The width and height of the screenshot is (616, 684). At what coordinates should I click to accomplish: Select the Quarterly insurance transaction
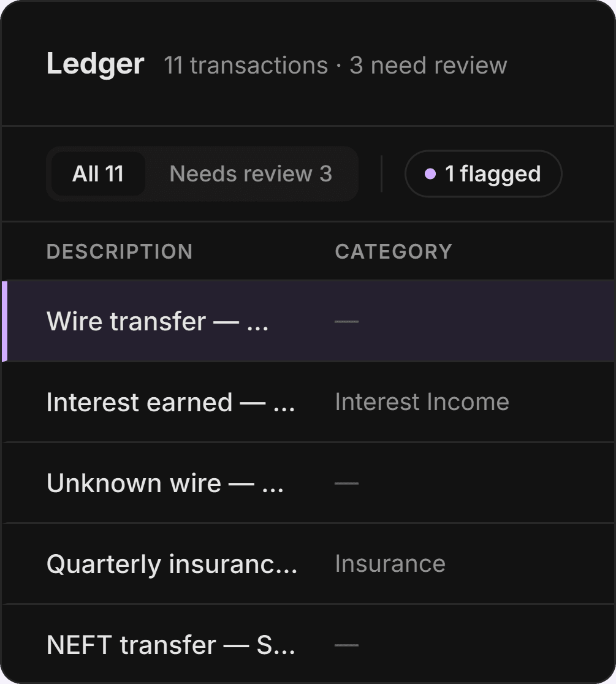[x=308, y=564]
